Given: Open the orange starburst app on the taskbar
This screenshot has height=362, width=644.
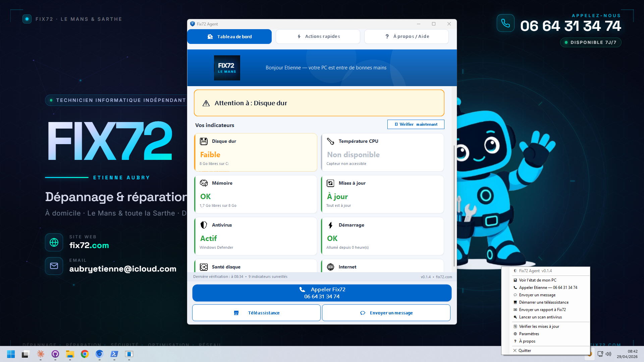Looking at the screenshot, I should click(41, 354).
